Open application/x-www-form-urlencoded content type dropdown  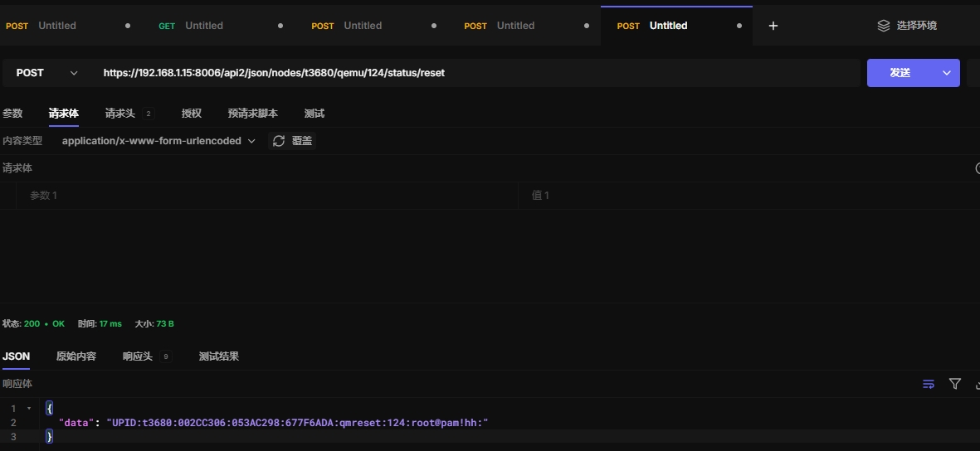click(x=158, y=141)
